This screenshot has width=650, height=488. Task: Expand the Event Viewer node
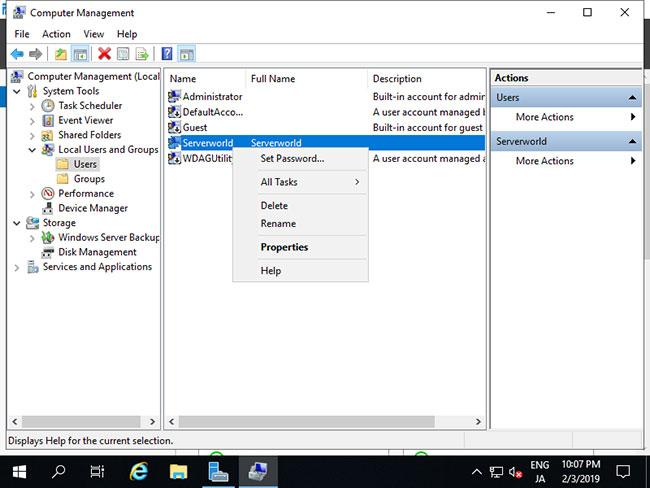pos(32,121)
